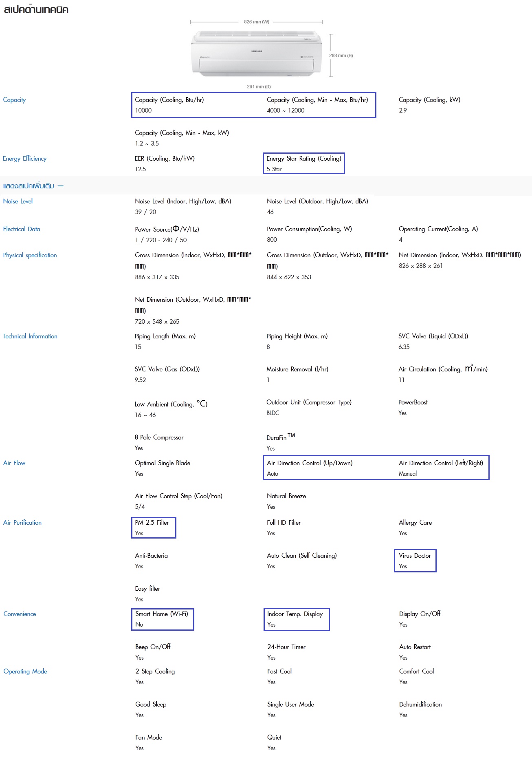Image resolution: width=532 pixels, height=764 pixels.
Task: Click the Indoor Temp. Display label
Action: click(x=295, y=614)
